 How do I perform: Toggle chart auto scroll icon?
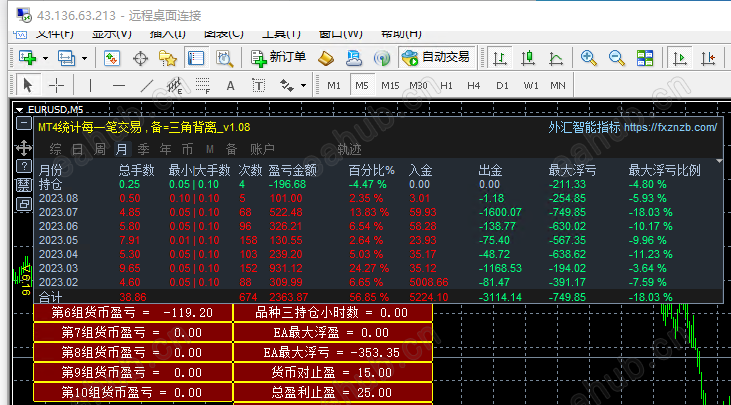(x=680, y=58)
